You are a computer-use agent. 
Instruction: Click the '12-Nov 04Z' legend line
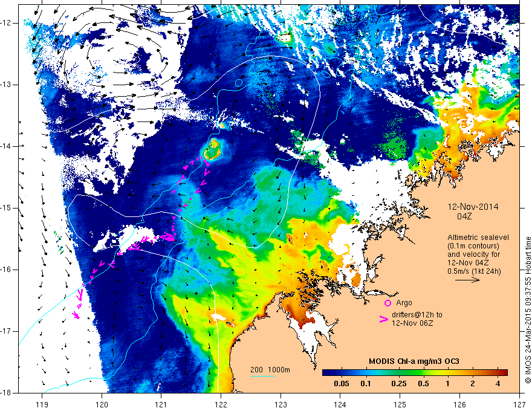pos(467,263)
